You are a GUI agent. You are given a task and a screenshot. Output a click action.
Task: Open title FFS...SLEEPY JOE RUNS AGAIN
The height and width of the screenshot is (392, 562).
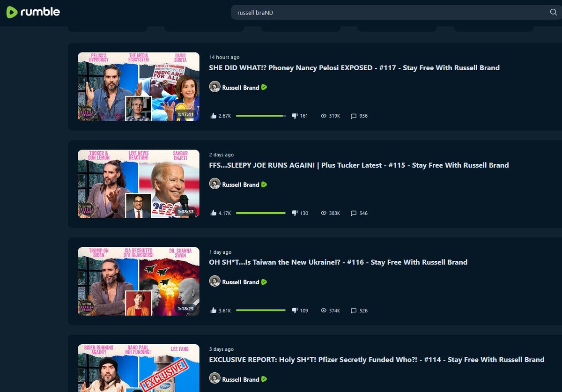pyautogui.click(x=359, y=165)
